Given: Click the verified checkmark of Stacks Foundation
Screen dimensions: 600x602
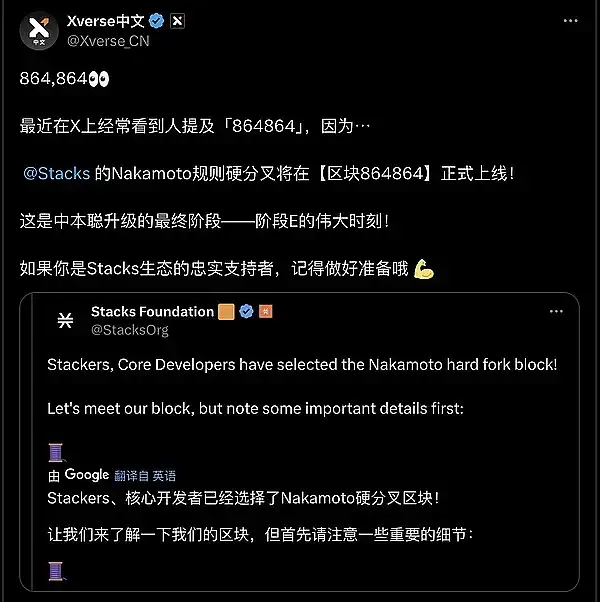Looking at the screenshot, I should 246,311.
